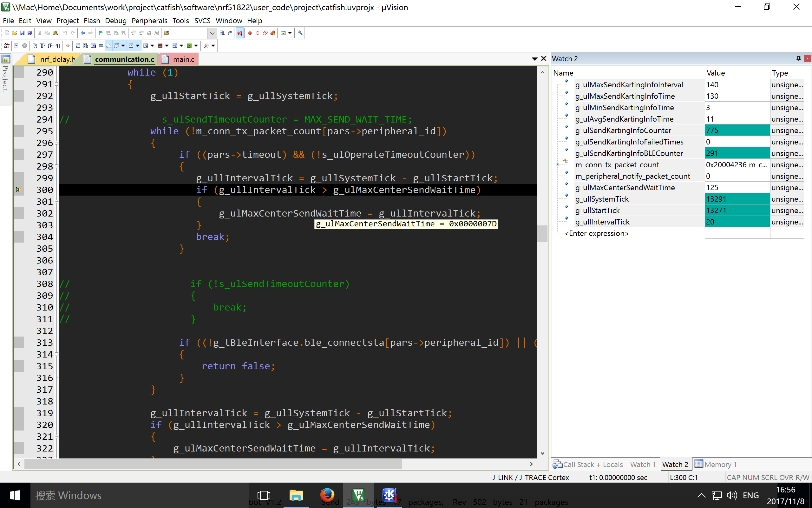This screenshot has width=812, height=508.
Task: Toggle the Watch Windows button
Action: 116,46
